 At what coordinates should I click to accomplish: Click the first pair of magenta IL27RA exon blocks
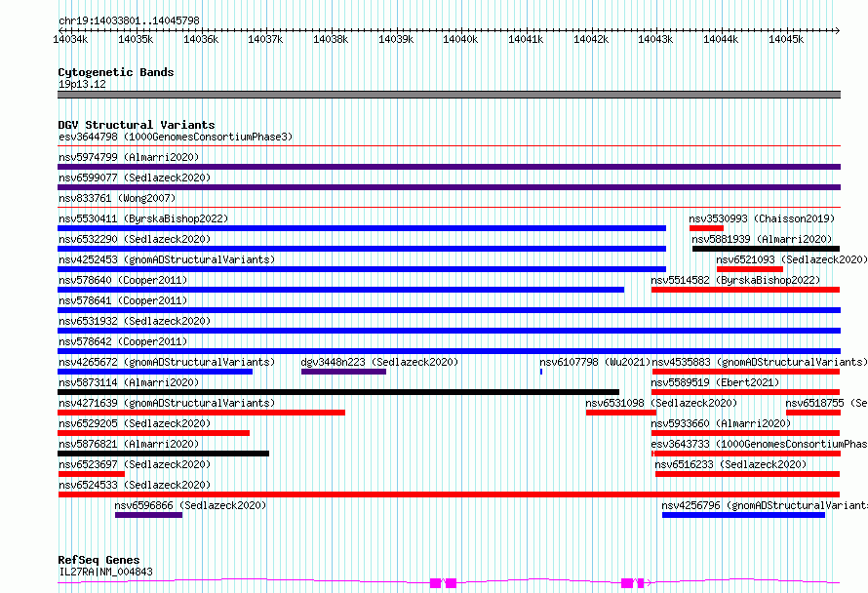point(444,582)
